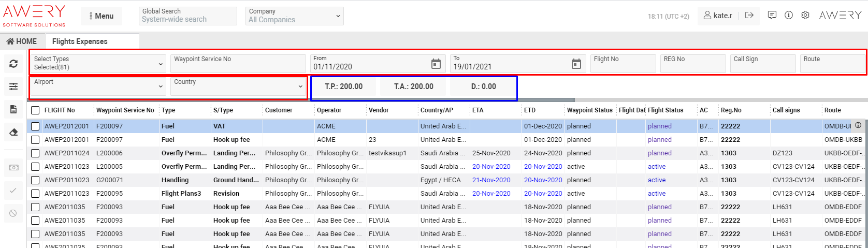Screen dimensions: 868x248
Task: Open the 21-Nov-2020 ETA link
Action: 491,180
